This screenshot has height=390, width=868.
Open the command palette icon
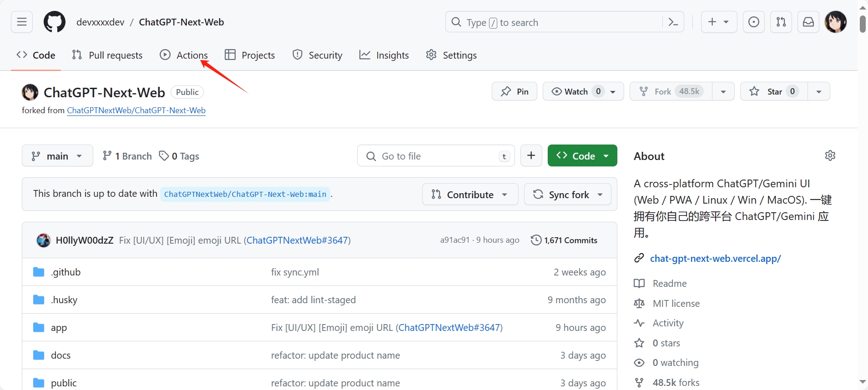pos(673,22)
